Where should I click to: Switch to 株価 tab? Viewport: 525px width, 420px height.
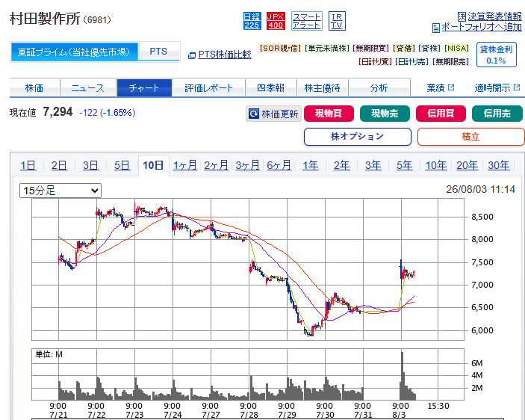[34, 87]
